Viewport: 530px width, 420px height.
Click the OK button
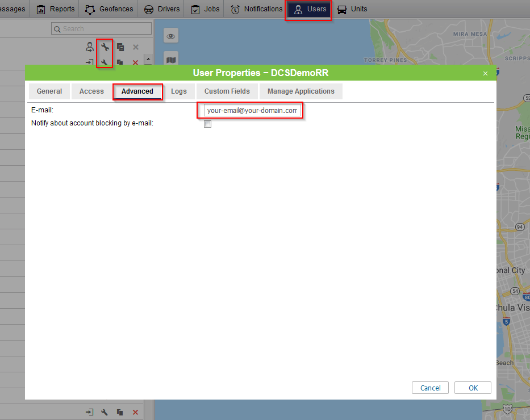tap(473, 388)
